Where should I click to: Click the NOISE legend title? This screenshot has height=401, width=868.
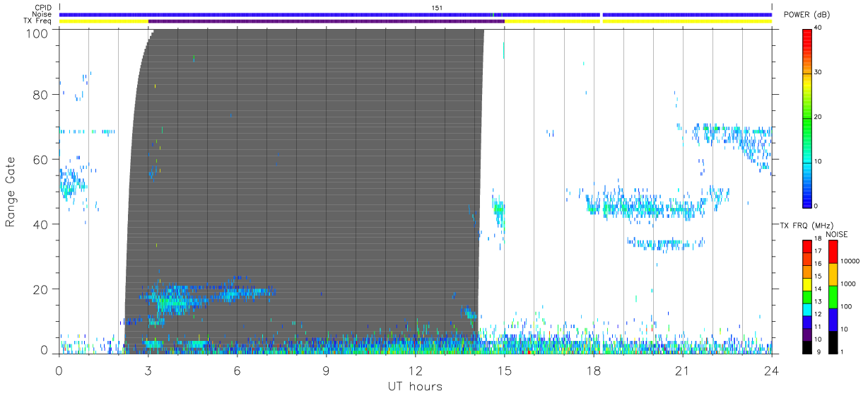point(837,234)
